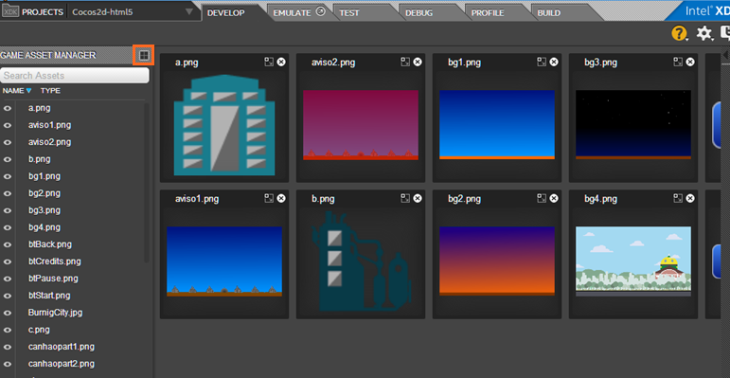Screen dimensions: 730x378
Task: Toggle visibility eye for b.png
Action: tap(7, 159)
